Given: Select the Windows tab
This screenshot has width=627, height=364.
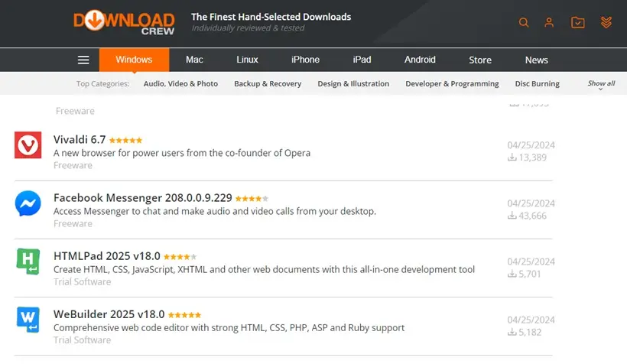Looking at the screenshot, I should point(134,60).
